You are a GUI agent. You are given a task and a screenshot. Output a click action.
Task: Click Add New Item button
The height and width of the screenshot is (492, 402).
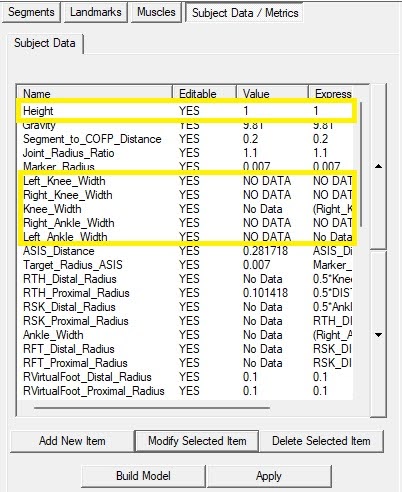pos(72,441)
